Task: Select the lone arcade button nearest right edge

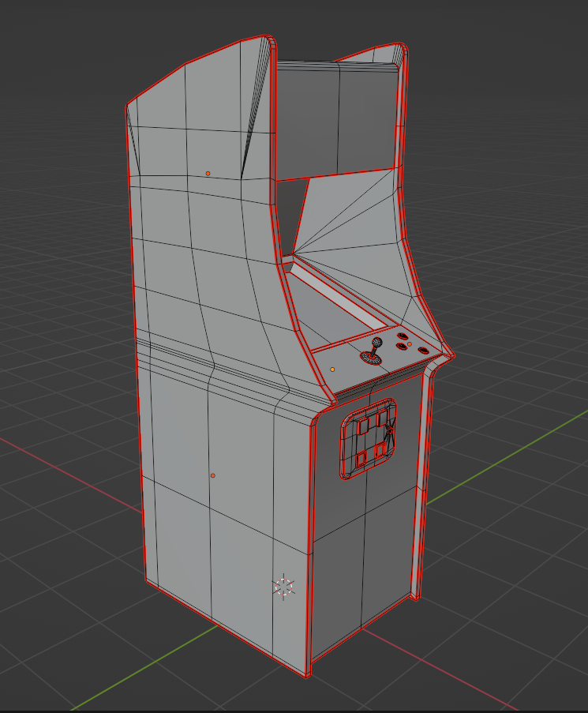Action: pos(424,350)
